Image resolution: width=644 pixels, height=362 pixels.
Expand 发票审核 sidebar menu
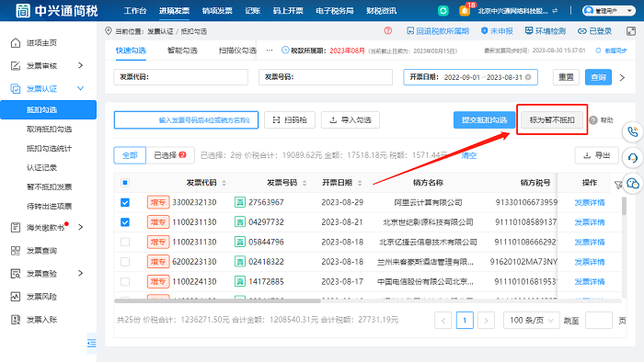[81, 65]
